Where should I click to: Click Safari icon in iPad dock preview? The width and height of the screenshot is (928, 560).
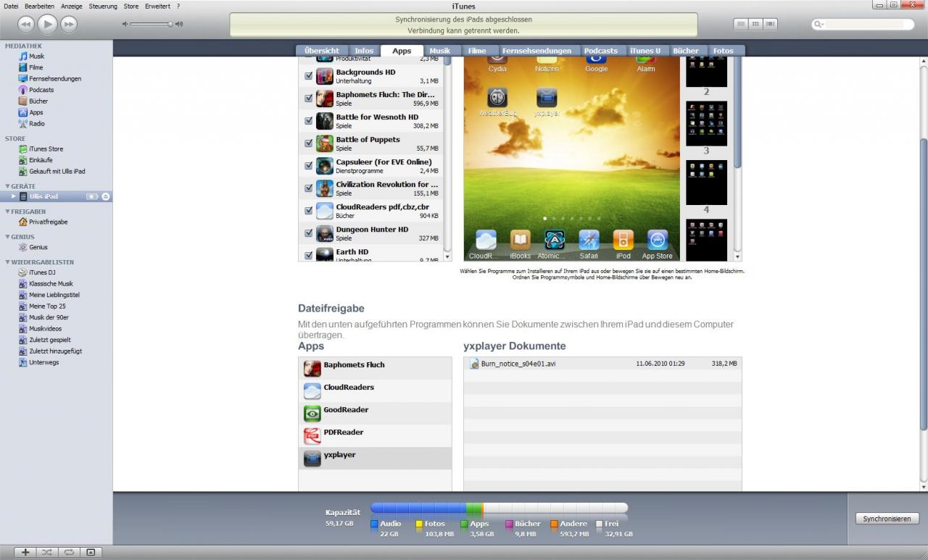tap(589, 244)
